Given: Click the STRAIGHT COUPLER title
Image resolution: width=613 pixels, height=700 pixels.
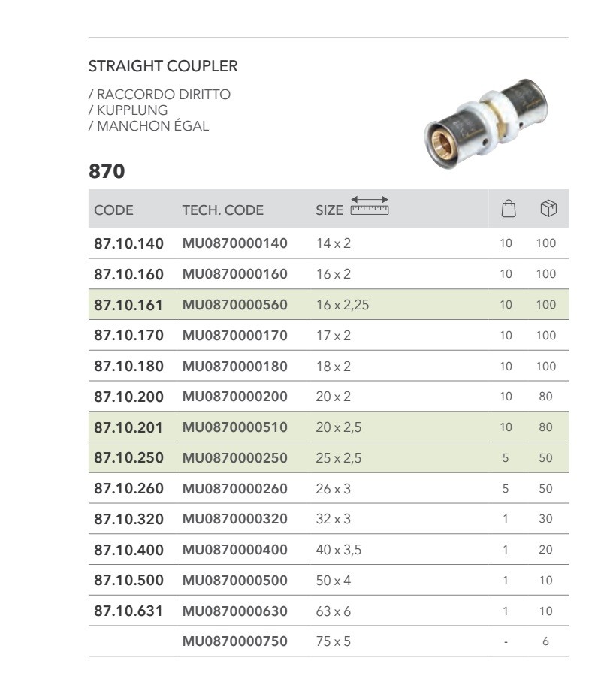Looking at the screenshot, I should [x=163, y=66].
